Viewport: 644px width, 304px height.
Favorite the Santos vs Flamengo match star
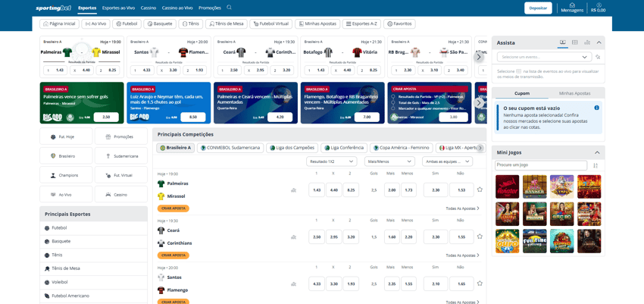480,284
